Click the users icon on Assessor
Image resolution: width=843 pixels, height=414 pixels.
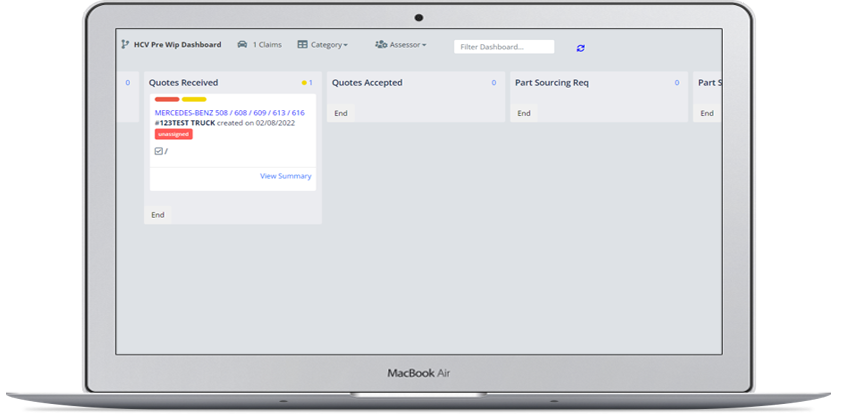click(x=380, y=45)
